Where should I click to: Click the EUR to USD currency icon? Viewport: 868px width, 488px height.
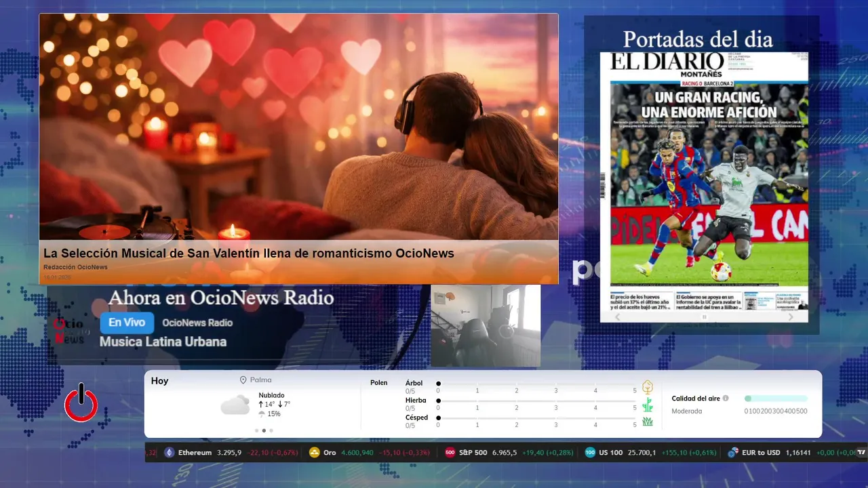733,453
